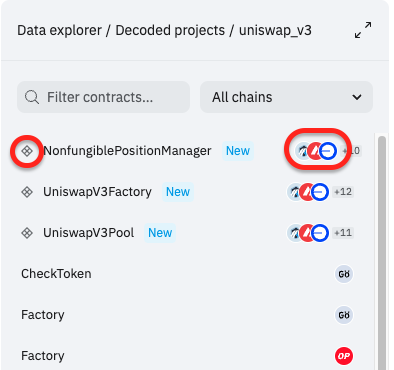Screen dimensions: 394x370
Task: Go to Decoded projects breadcrumb
Action: coord(170,30)
